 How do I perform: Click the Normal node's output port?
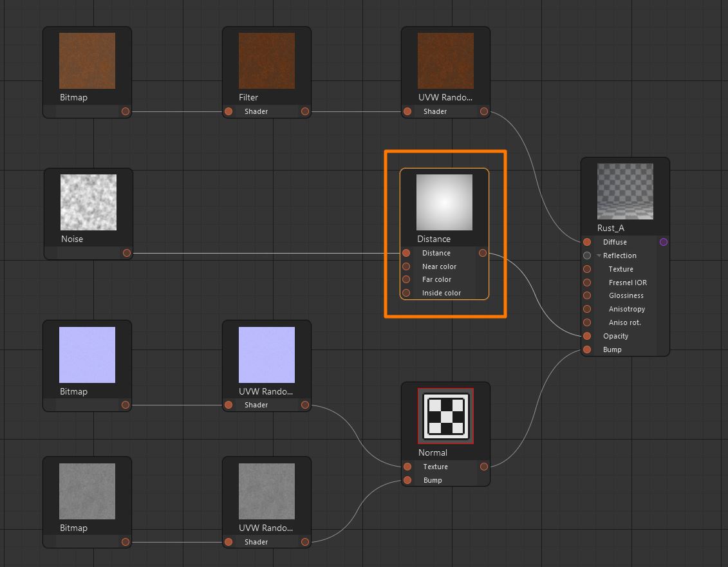click(484, 467)
